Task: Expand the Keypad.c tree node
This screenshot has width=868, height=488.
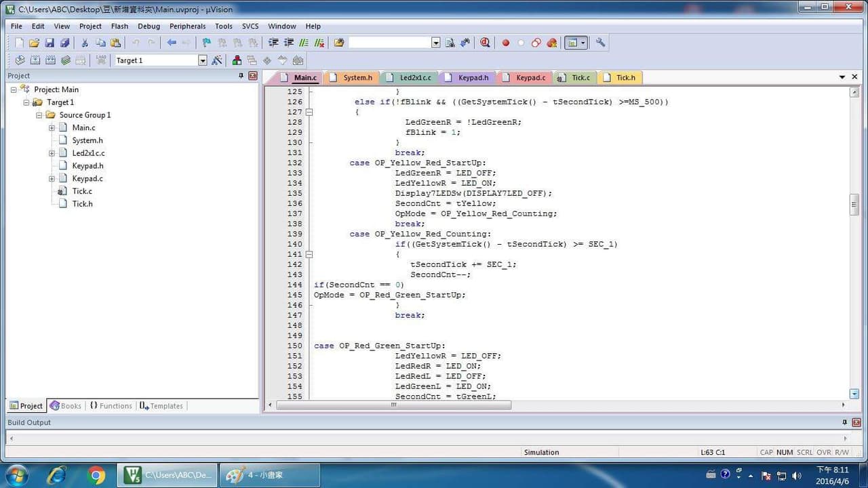Action: point(52,179)
